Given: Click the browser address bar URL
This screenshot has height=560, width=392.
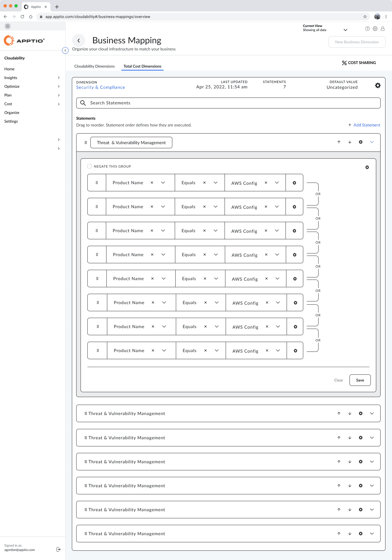Looking at the screenshot, I should 98,17.
